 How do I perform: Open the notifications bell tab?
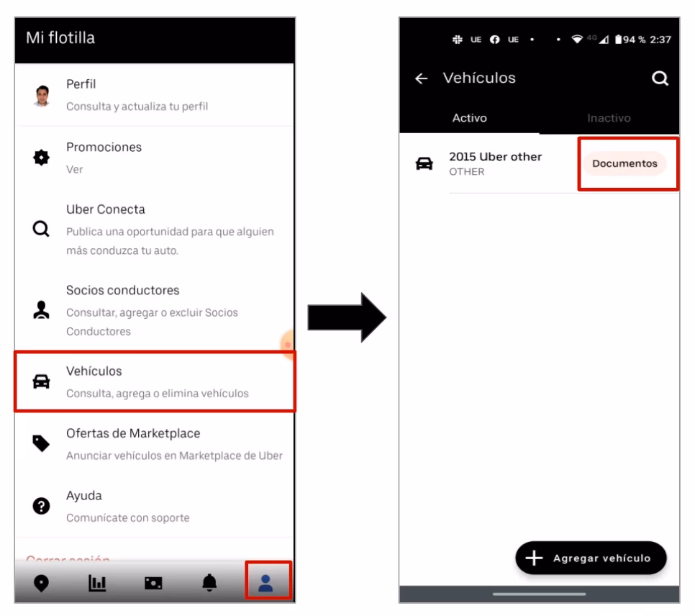coord(209,583)
